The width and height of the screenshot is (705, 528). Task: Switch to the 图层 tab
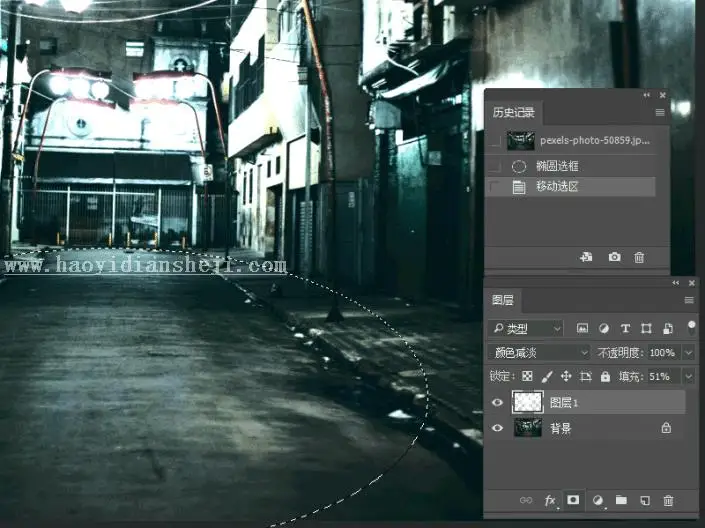coord(503,300)
